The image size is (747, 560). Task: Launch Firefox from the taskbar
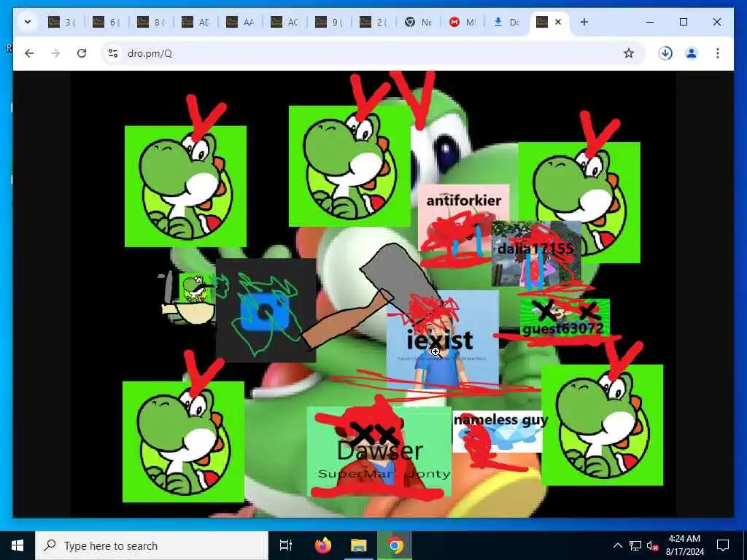pos(323,545)
